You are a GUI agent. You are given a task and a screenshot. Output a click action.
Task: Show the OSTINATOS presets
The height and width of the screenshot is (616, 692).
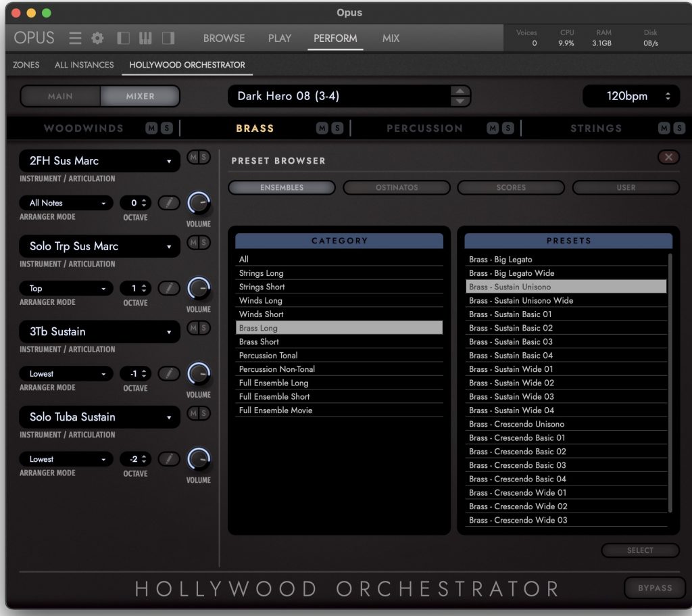[396, 187]
